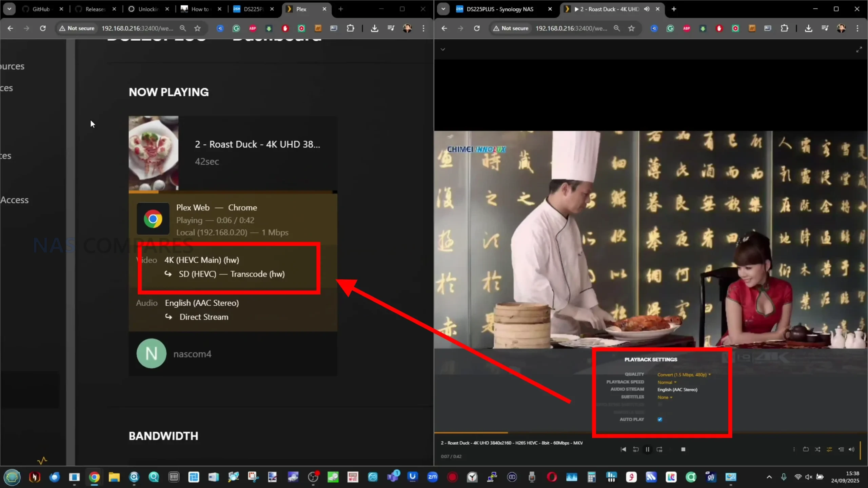Click the English (AAC Stereo) audio stream value
This screenshot has height=488, width=868.
[677, 390]
